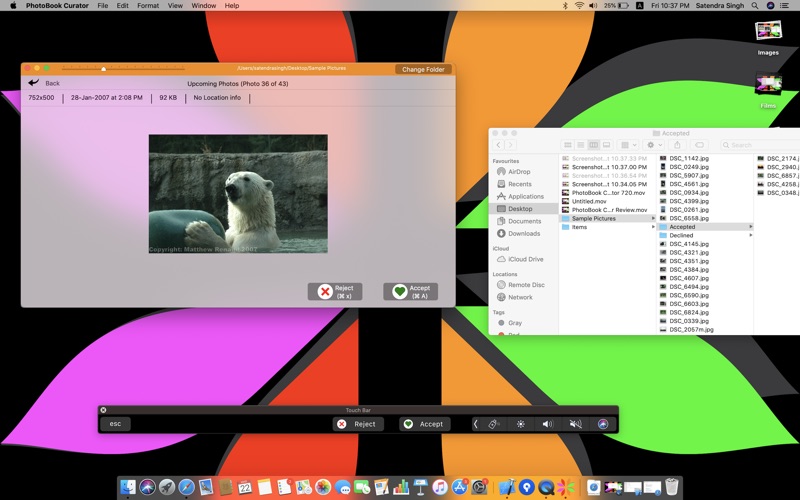Open Trash from the Dock
The height and width of the screenshot is (500, 800).
[672, 487]
